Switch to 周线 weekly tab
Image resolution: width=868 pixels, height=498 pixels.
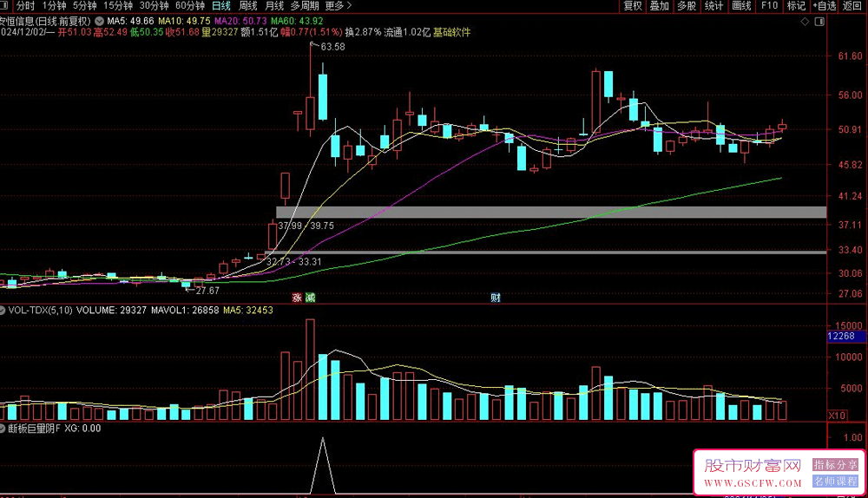(248, 5)
